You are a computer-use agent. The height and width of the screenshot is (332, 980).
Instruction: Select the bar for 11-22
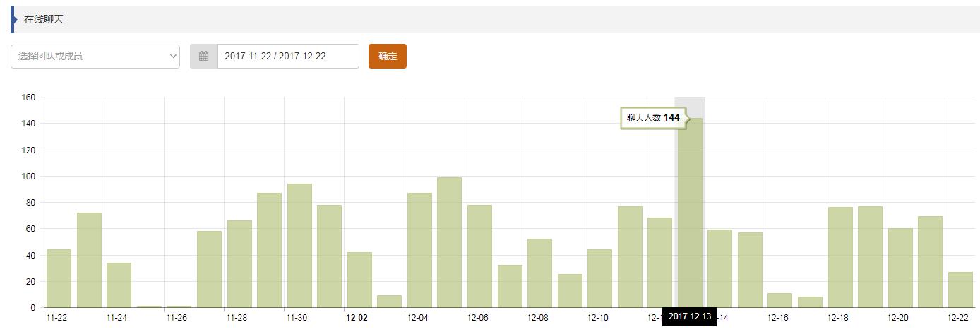tap(59, 278)
